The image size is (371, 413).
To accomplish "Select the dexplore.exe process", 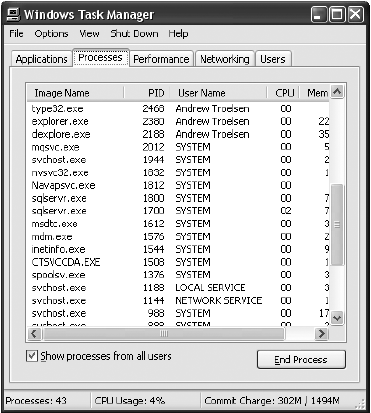I will click(x=179, y=134).
